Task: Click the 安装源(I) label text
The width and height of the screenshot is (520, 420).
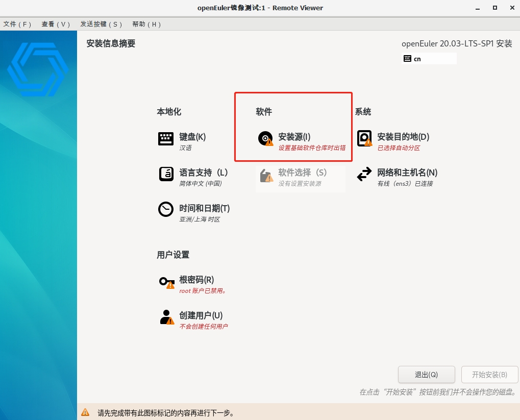Action: (x=294, y=137)
